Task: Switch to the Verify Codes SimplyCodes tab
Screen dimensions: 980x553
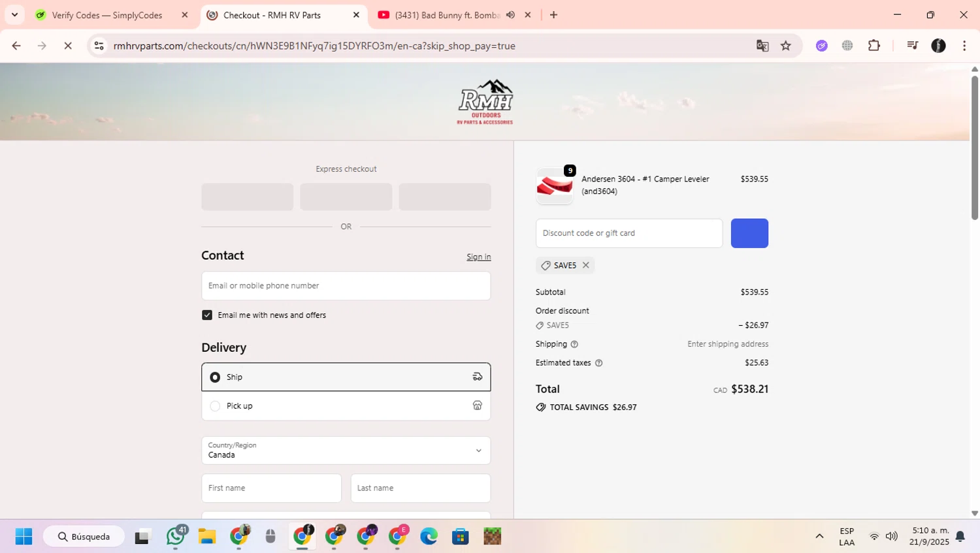Action: pos(107,15)
